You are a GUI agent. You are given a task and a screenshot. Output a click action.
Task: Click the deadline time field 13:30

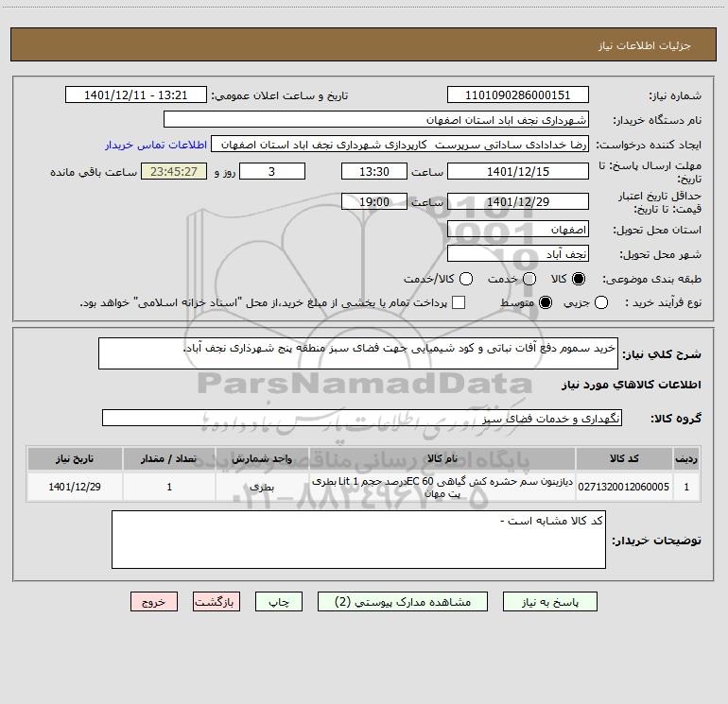(x=374, y=172)
